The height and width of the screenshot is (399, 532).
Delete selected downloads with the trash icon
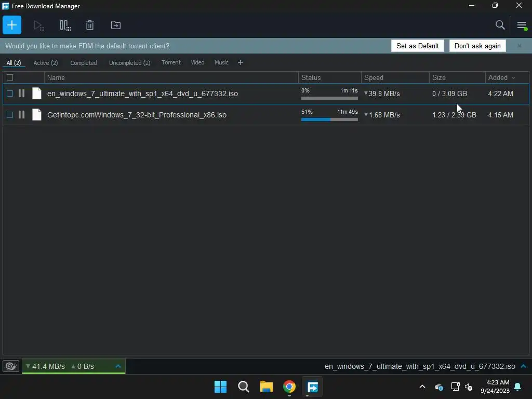[x=89, y=25]
